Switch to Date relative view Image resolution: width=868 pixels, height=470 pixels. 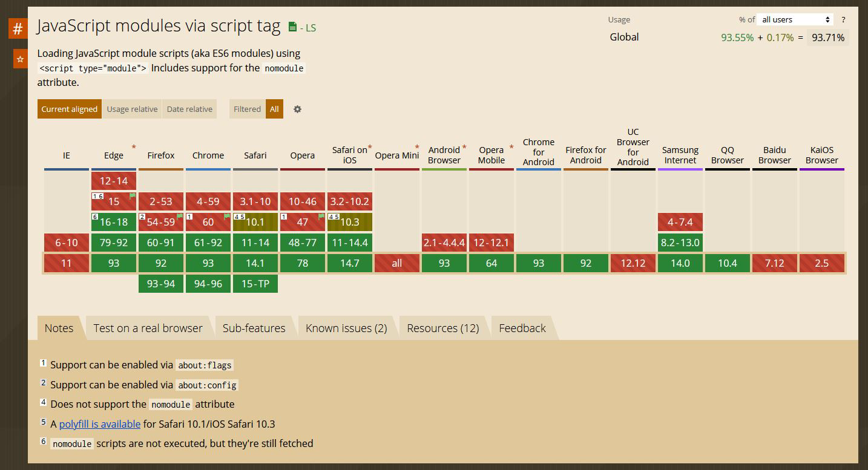click(189, 109)
